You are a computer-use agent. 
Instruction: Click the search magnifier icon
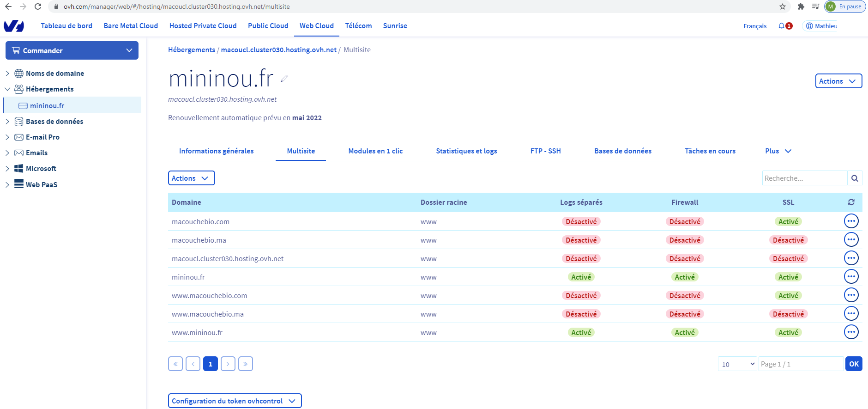tap(855, 178)
